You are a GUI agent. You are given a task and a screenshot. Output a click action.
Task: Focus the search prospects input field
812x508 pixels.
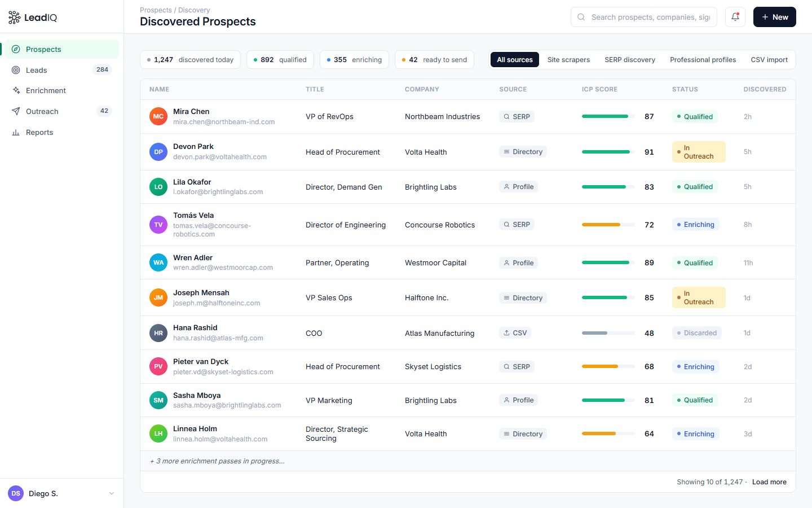click(x=644, y=17)
